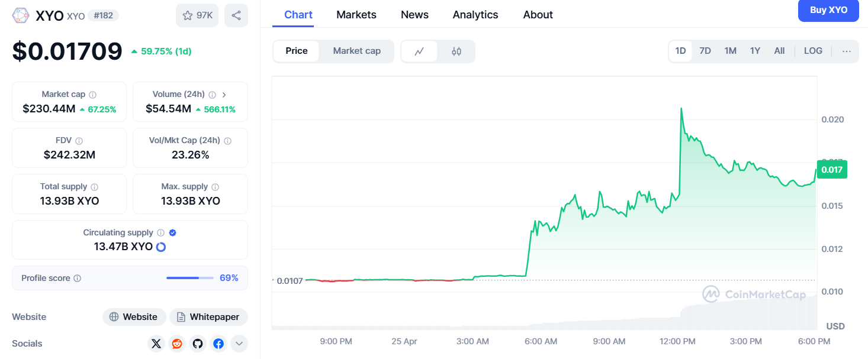Click the 13.93B XYO Total supply value

[x=69, y=201]
